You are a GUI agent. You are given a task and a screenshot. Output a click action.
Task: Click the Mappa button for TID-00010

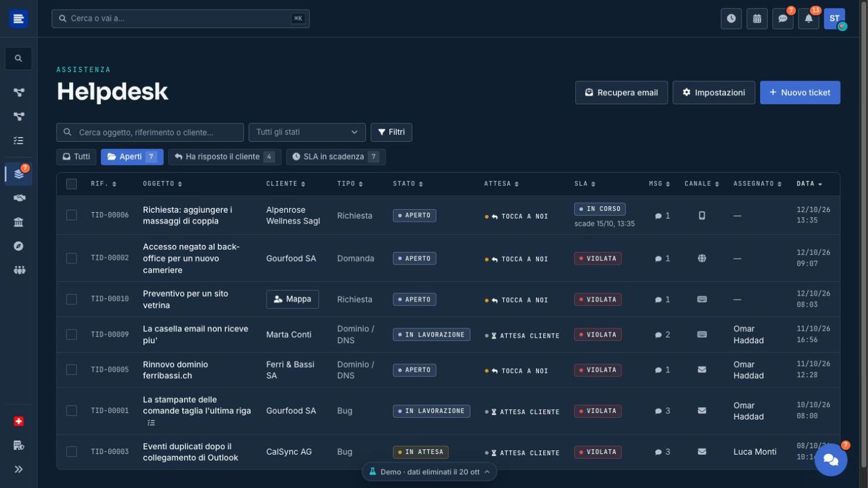[x=292, y=299]
